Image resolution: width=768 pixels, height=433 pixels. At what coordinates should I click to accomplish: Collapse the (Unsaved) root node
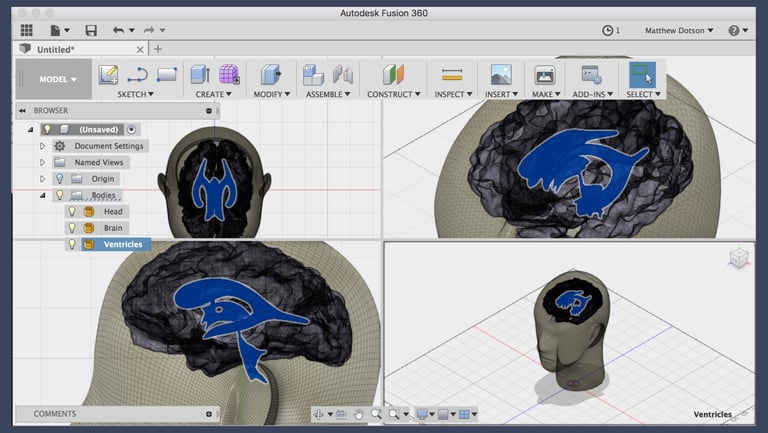tap(30, 130)
